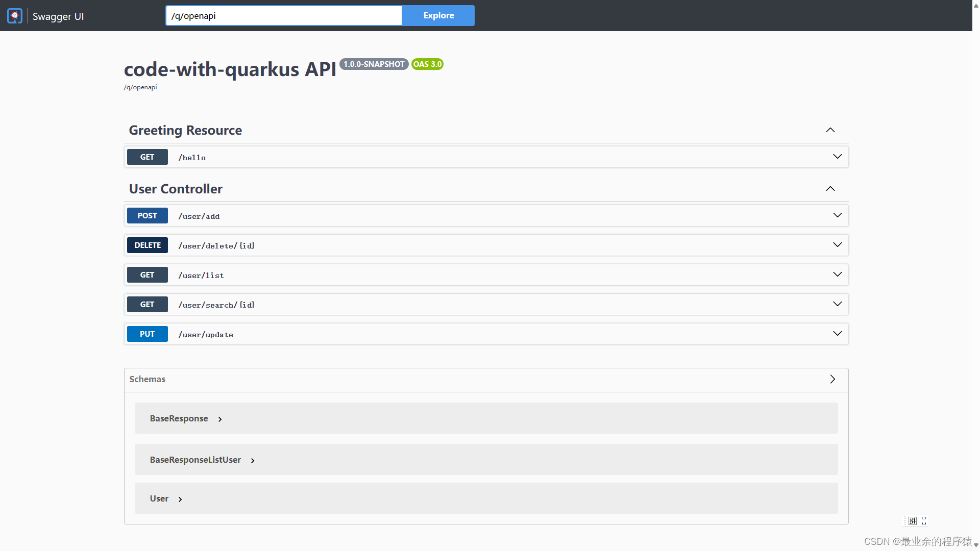Click the OAS 3.0 version badge
Viewport: 980px width, 551px height.
point(427,64)
